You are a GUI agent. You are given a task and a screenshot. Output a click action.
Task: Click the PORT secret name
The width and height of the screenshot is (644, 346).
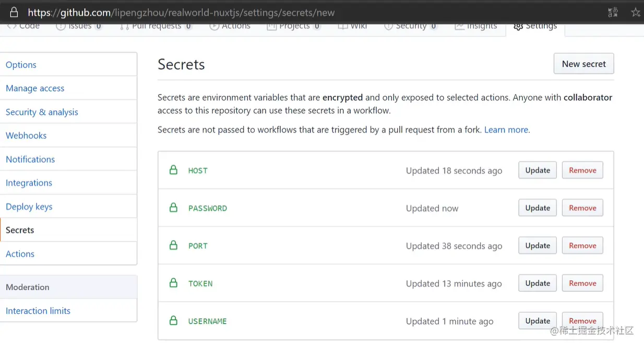(198, 246)
